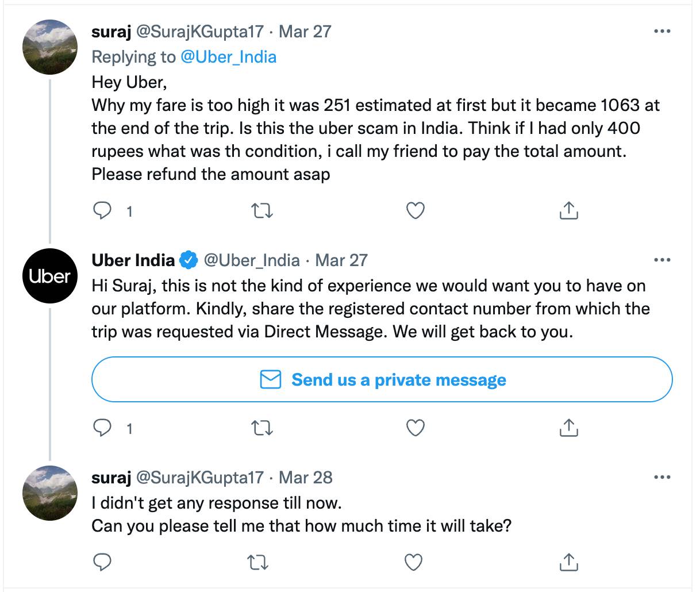Image resolution: width=700 pixels, height=592 pixels.
Task: Retweet Uber India's response
Action: (263, 428)
